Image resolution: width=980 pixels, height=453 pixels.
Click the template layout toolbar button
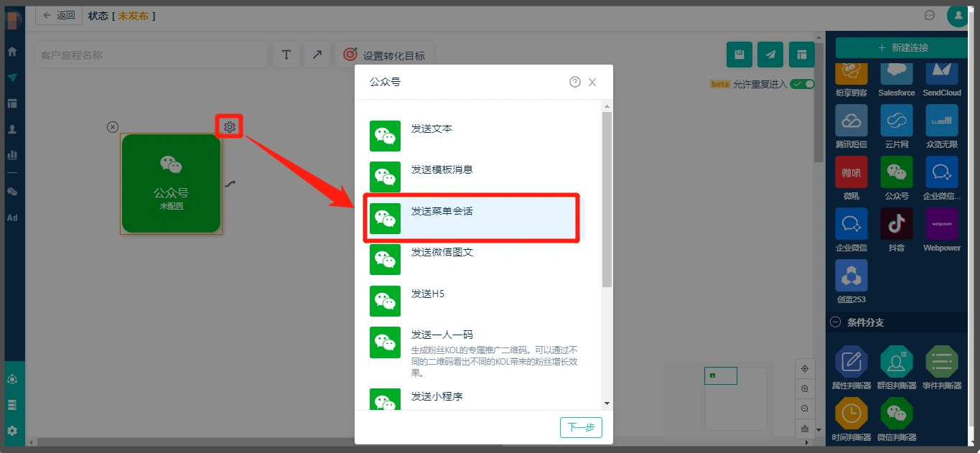pos(801,55)
